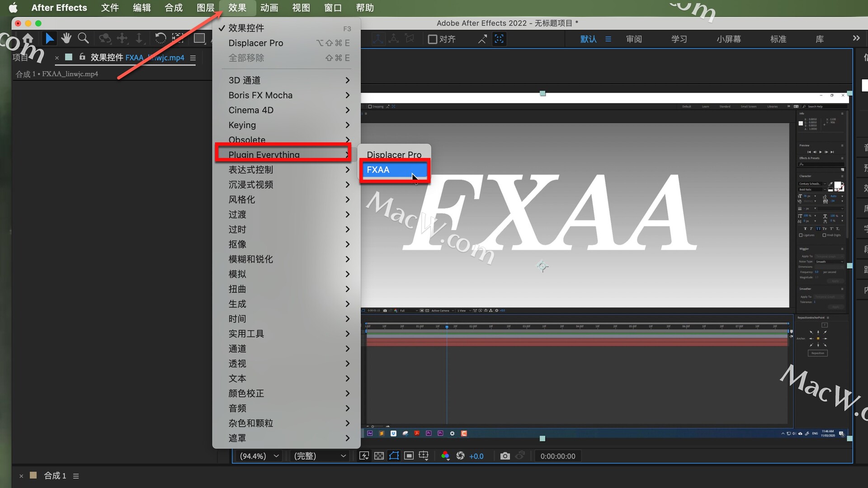Select the Pan camera tool
Viewport: 868px width, 488px height.
coord(122,38)
